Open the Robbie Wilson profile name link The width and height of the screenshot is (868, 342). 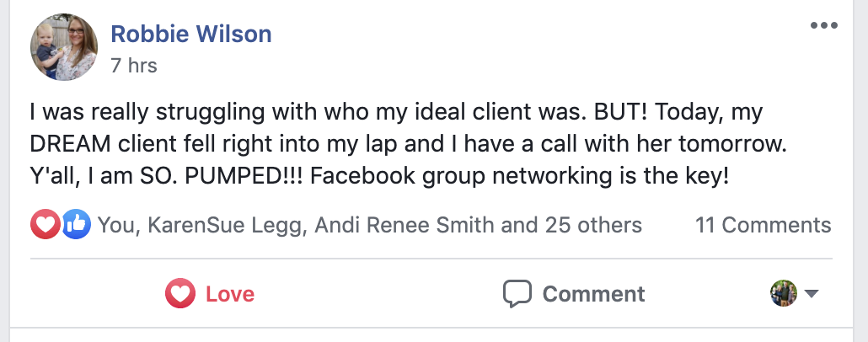tap(191, 34)
